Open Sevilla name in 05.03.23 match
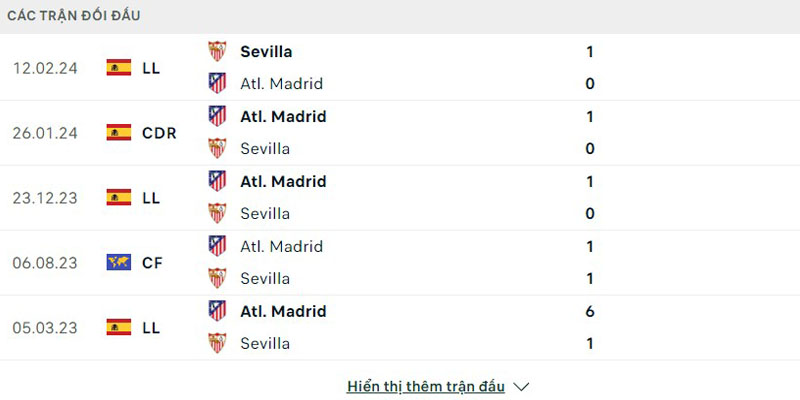This screenshot has width=800, height=400. [x=265, y=343]
